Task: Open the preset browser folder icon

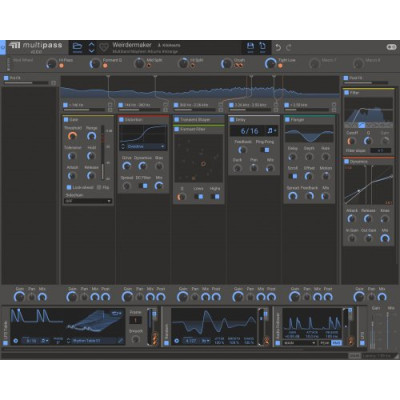Action: [77, 47]
